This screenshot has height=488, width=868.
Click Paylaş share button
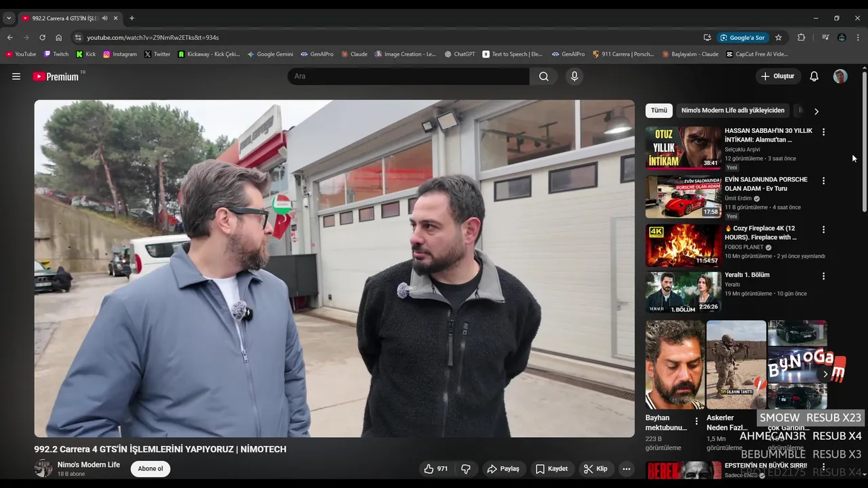(502, 468)
